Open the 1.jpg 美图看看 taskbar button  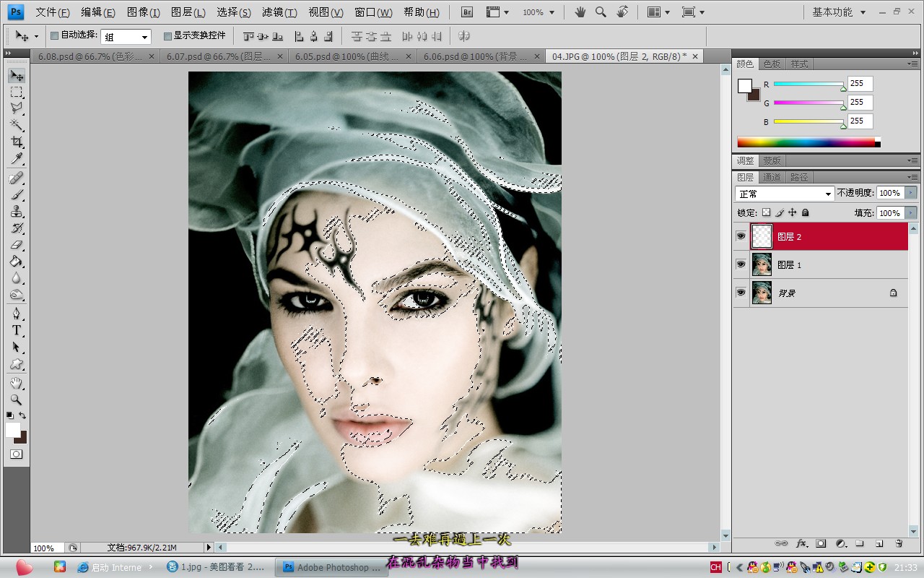[x=215, y=567]
